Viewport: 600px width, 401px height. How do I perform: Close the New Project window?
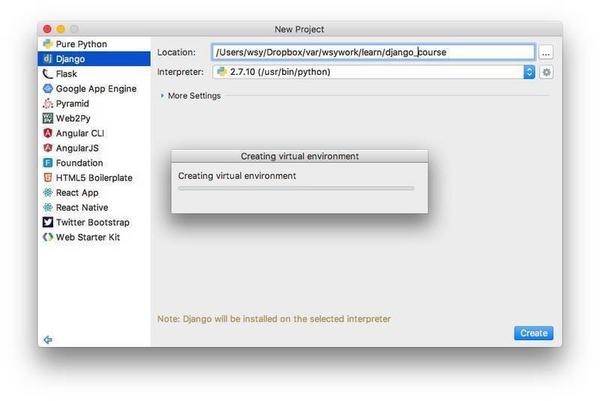(x=47, y=29)
